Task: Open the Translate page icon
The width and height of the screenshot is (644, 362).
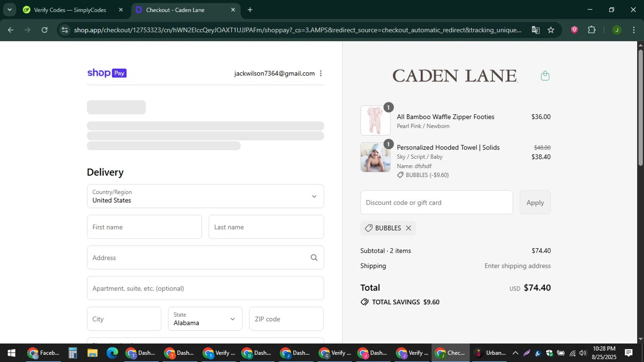Action: pyautogui.click(x=535, y=30)
